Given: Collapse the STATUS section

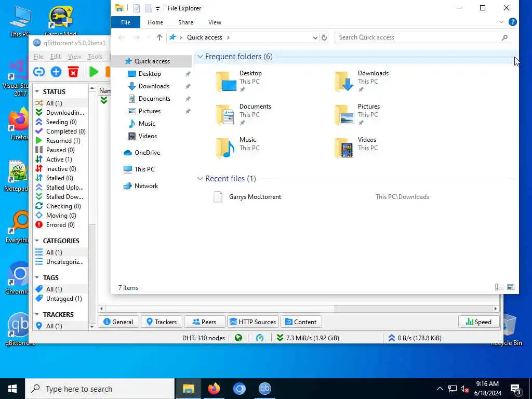Looking at the screenshot, I should [x=37, y=91].
